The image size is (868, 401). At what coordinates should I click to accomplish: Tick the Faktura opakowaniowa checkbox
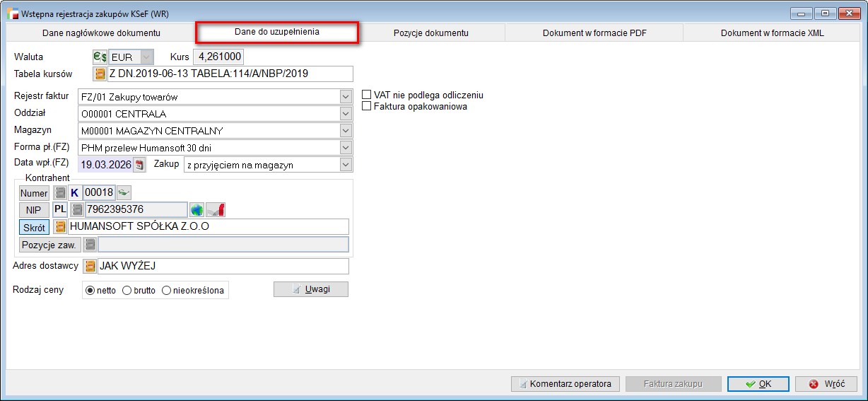(x=366, y=106)
